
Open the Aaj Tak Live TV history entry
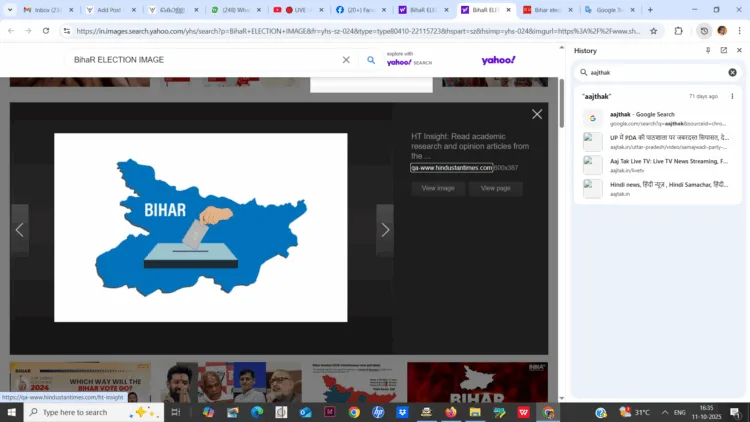668,160
